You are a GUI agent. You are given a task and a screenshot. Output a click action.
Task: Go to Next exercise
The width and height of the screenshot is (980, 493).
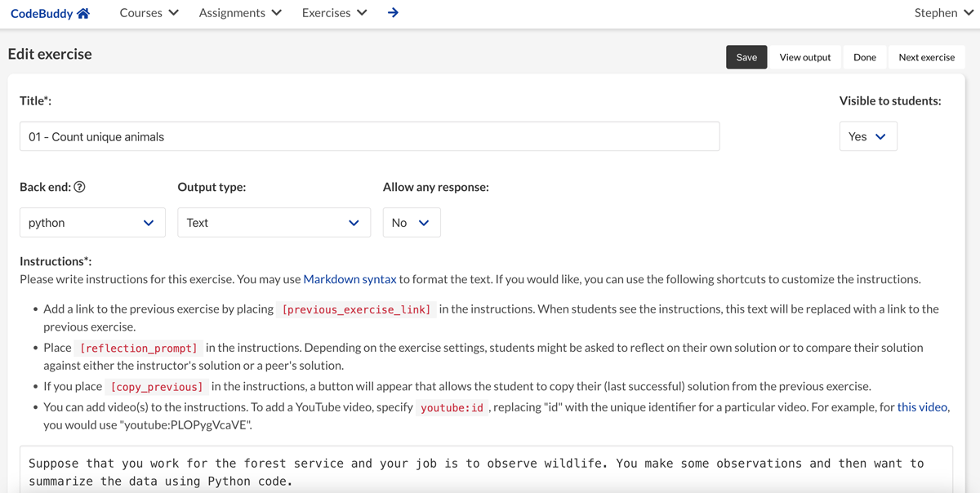click(x=926, y=57)
